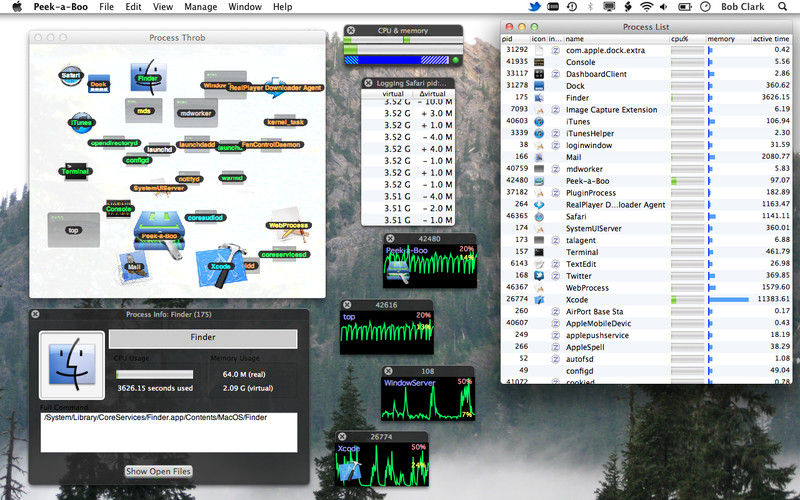Select the Xcode row in Process List

[646, 299]
